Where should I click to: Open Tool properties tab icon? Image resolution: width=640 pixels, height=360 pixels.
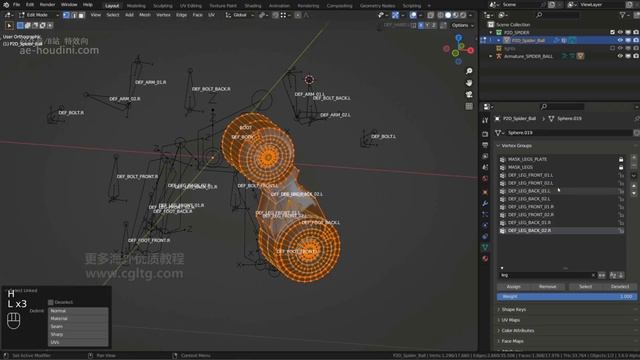coord(485,120)
